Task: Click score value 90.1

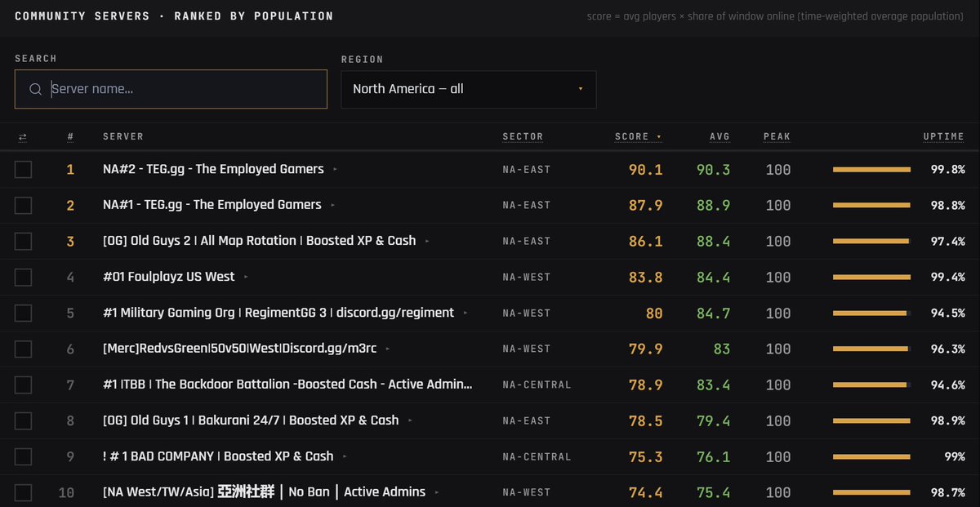Action: (x=646, y=170)
